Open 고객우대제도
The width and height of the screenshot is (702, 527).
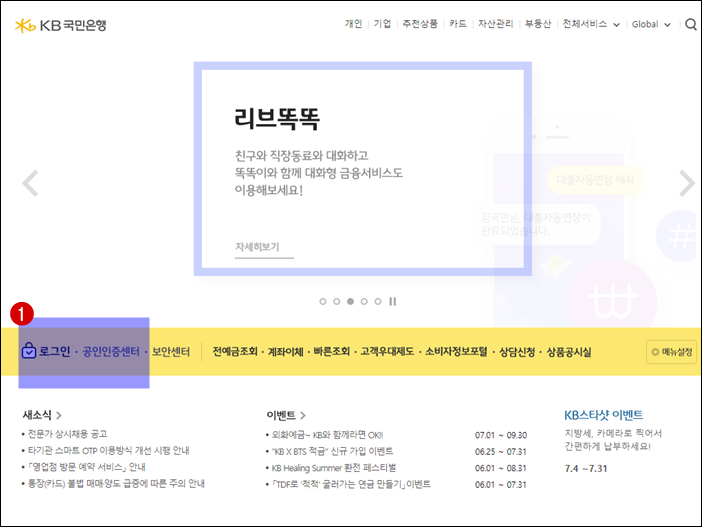387,351
